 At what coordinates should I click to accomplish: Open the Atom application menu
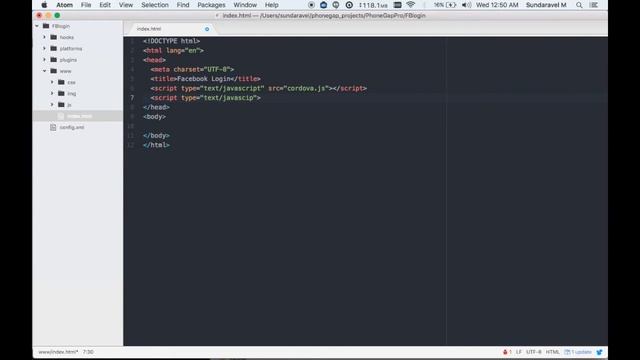click(x=64, y=5)
